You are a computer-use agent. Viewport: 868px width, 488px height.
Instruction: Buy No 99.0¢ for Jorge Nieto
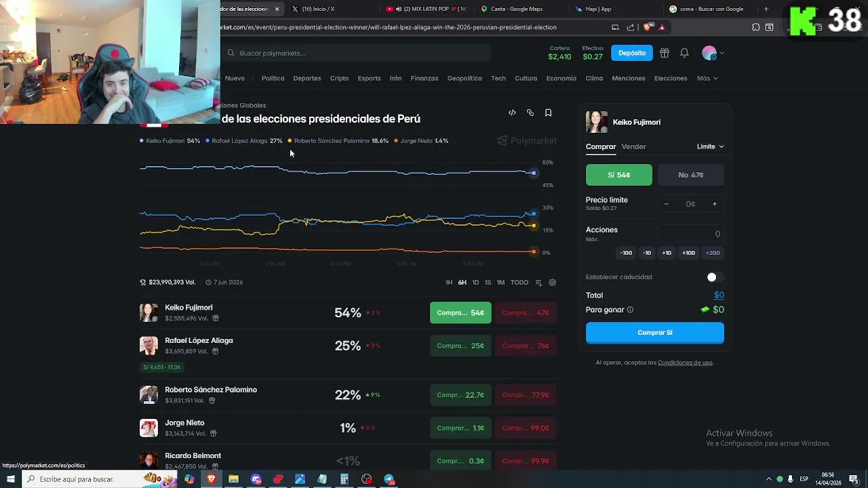(x=526, y=428)
